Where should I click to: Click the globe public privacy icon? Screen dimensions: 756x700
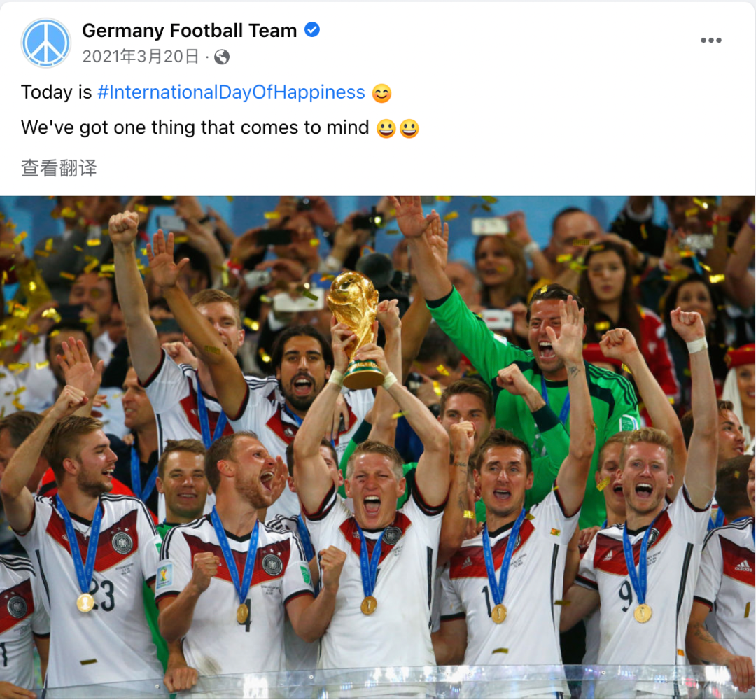click(x=222, y=57)
